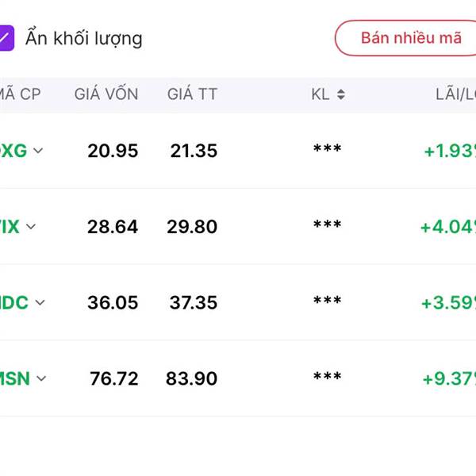Screen dimensions: 476x476
Task: Expand the VIX stock row chevron
Action: (x=31, y=227)
